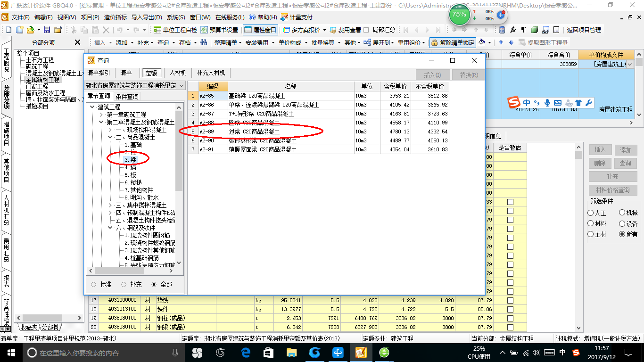Open 预算书设置 settings
This screenshot has width=644, height=362.
click(x=219, y=30)
